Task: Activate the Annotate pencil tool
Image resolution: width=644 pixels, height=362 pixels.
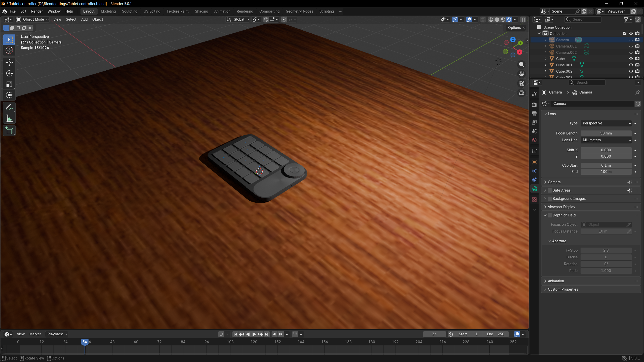Action: click(9, 108)
